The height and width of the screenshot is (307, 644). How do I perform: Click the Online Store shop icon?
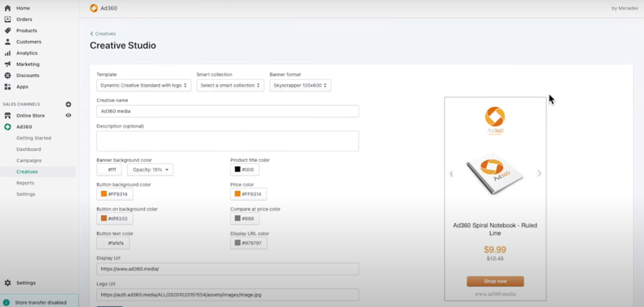(x=8, y=116)
